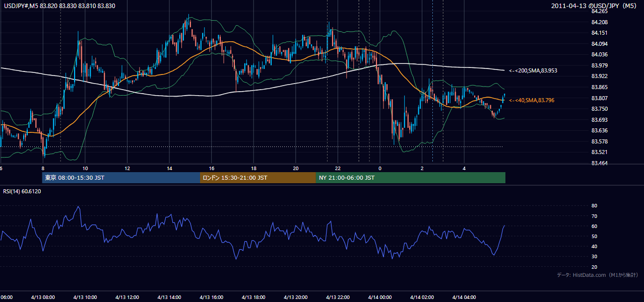Click hour tick 20 under price chart

(x=296, y=169)
